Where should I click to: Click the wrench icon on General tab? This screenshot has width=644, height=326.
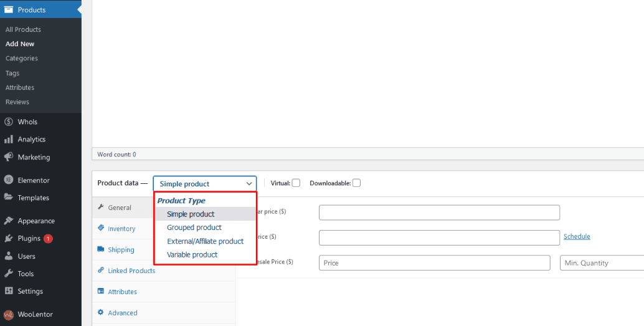click(x=101, y=207)
